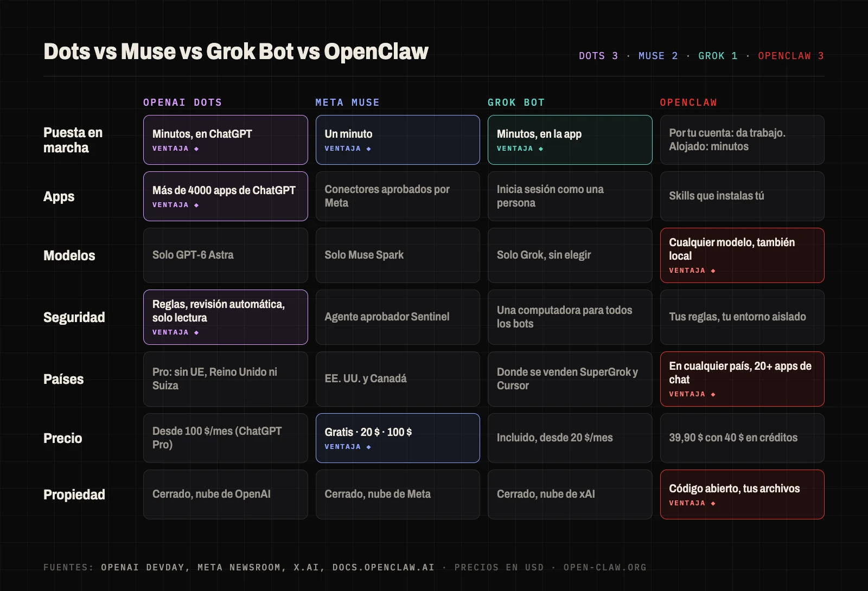Click the 'Solo Muse Spark' cell
This screenshot has height=591, width=868.
[398, 255]
